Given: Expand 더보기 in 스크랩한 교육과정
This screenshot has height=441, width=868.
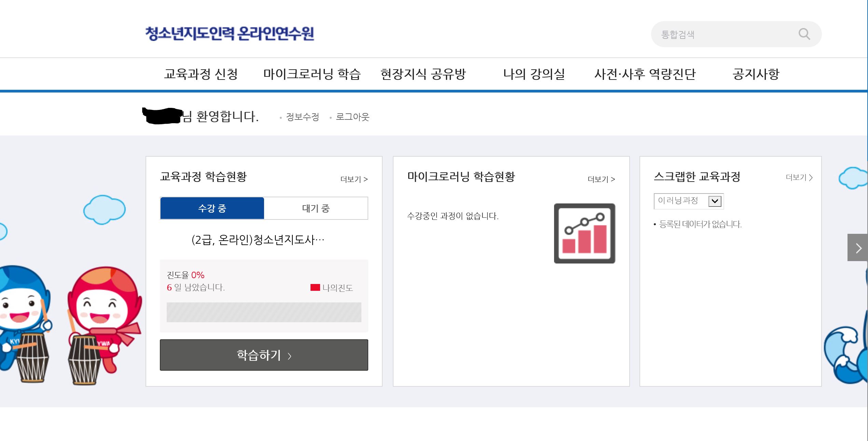Looking at the screenshot, I should tap(799, 177).
